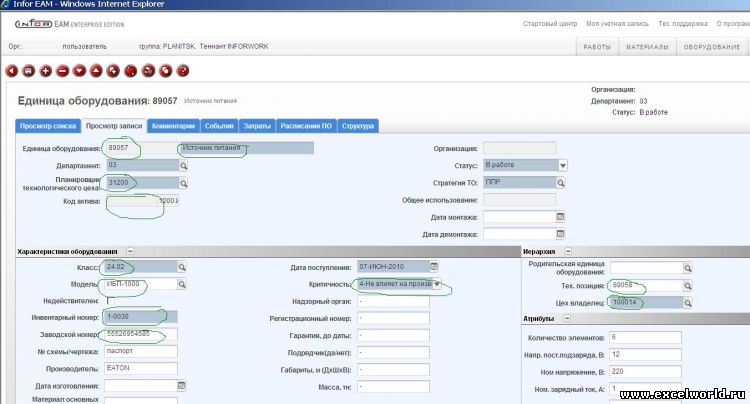Collapse the Характеристики оборудования section
This screenshot has height=404, width=750.
pyautogui.click(x=130, y=251)
